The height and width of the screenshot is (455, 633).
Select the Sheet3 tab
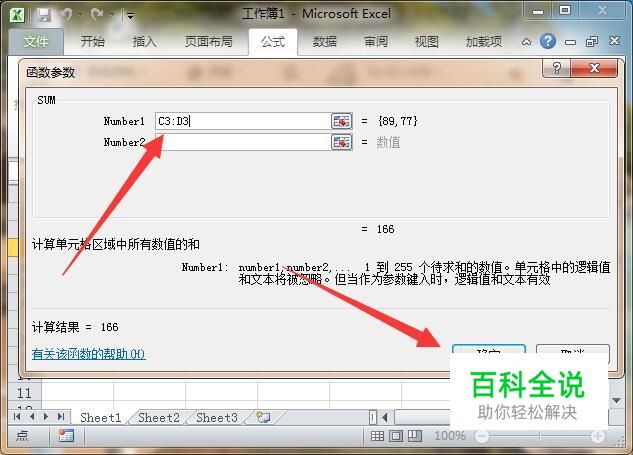pyautogui.click(x=217, y=417)
